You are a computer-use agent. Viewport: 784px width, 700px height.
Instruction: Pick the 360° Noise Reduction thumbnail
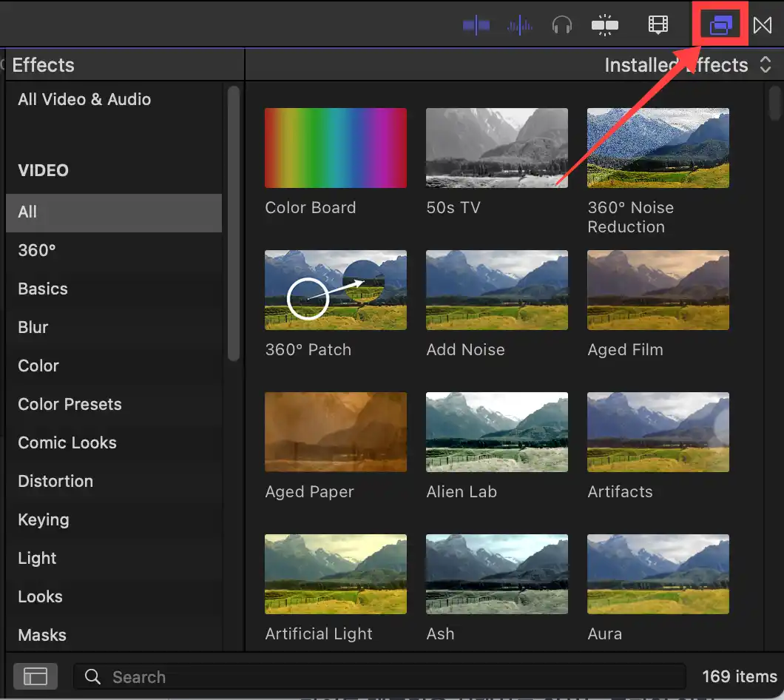(658, 148)
